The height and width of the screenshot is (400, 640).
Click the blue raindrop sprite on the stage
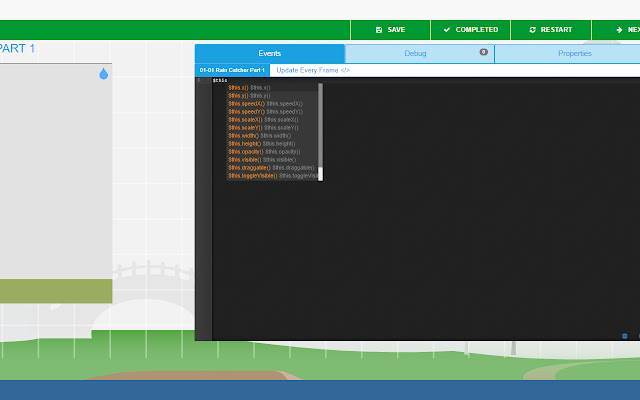coord(104,73)
